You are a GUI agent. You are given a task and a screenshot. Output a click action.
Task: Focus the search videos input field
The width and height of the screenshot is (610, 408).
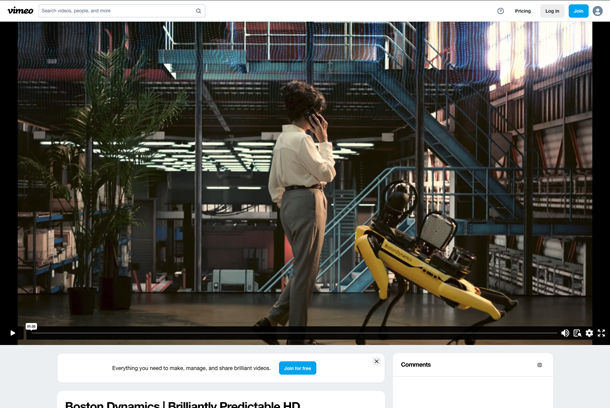(x=122, y=11)
